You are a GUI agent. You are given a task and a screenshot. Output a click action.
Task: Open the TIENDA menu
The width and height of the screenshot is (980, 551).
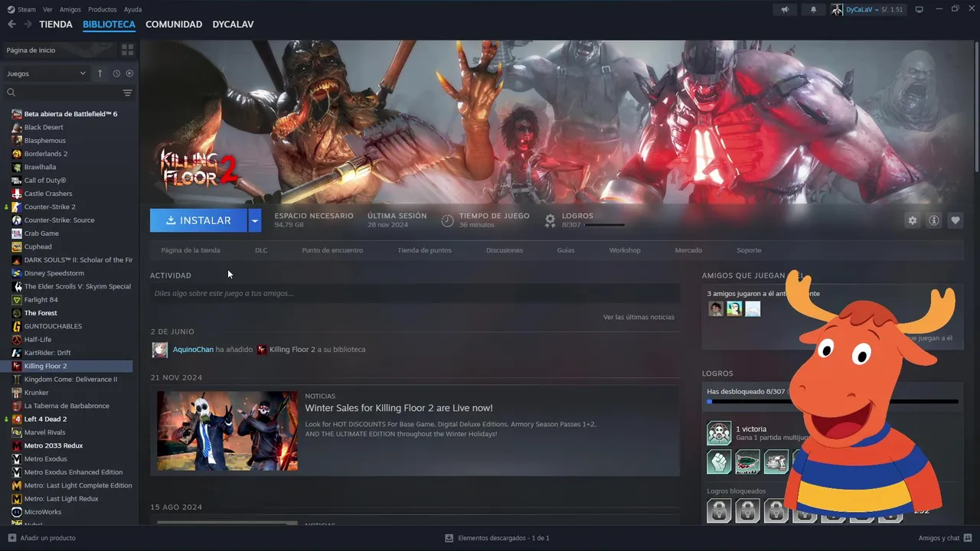coord(56,24)
